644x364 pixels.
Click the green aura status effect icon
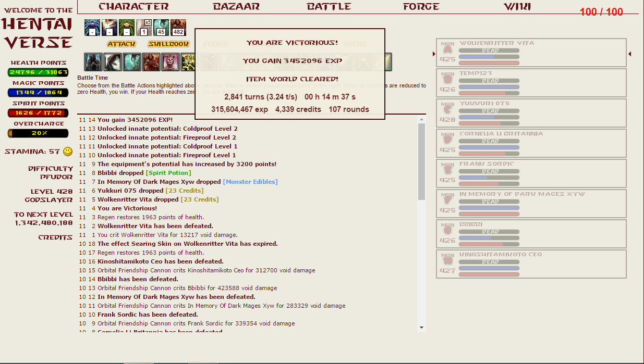127,28
